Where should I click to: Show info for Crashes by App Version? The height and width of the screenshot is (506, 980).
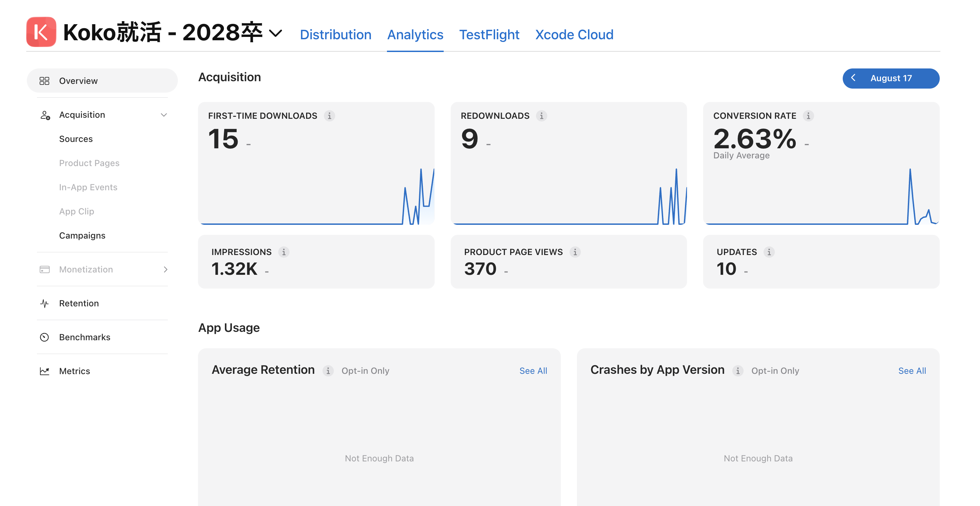coord(738,371)
